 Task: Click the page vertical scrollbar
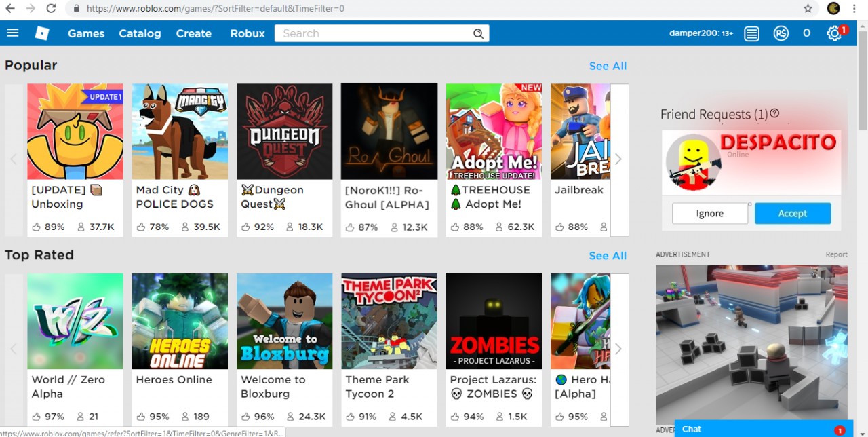863,81
